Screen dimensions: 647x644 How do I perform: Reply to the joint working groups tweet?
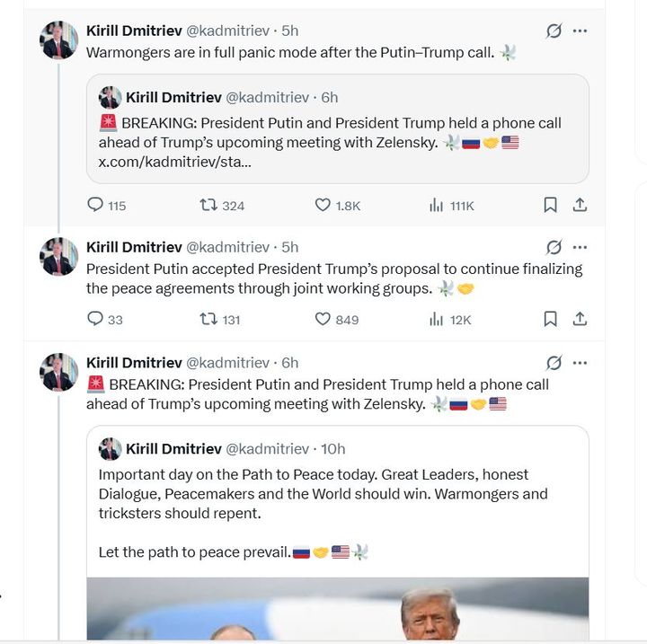pyautogui.click(x=95, y=319)
